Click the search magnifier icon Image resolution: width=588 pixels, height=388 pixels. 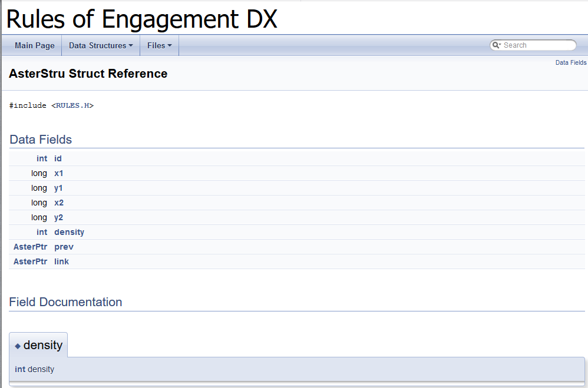(496, 45)
